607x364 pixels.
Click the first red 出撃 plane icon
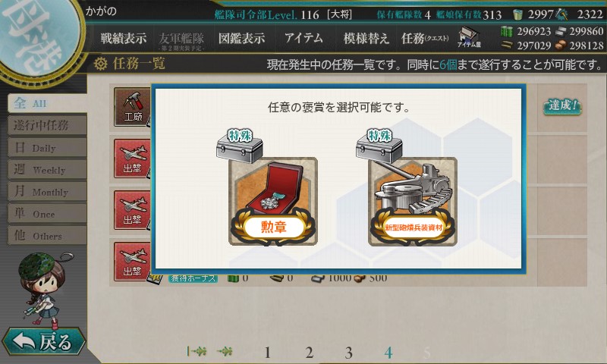click(132, 158)
